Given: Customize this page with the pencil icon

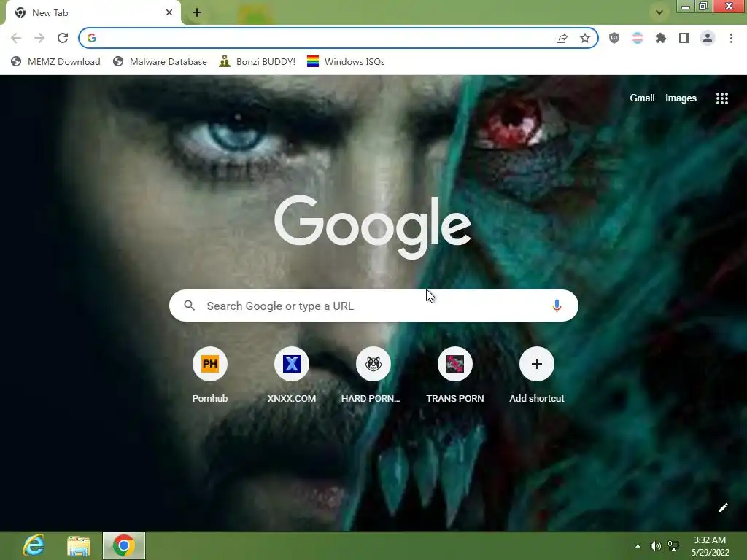Looking at the screenshot, I should pyautogui.click(x=723, y=507).
